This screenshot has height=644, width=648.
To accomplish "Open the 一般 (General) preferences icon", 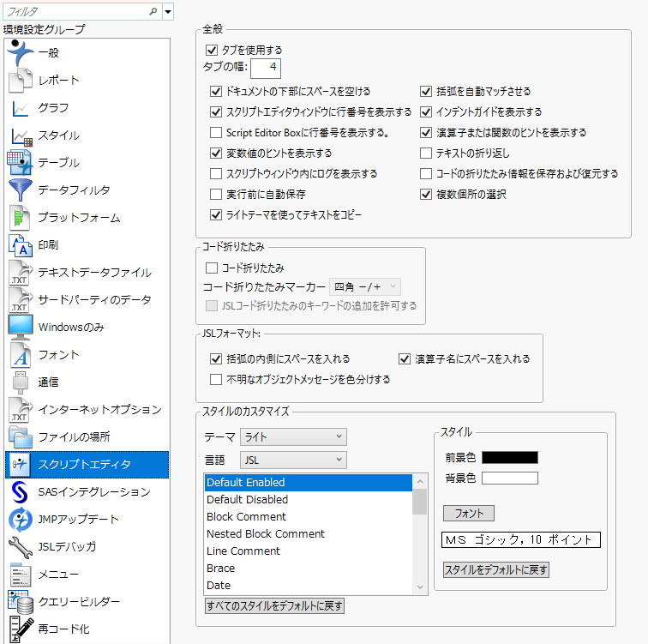I will pyautogui.click(x=20, y=53).
